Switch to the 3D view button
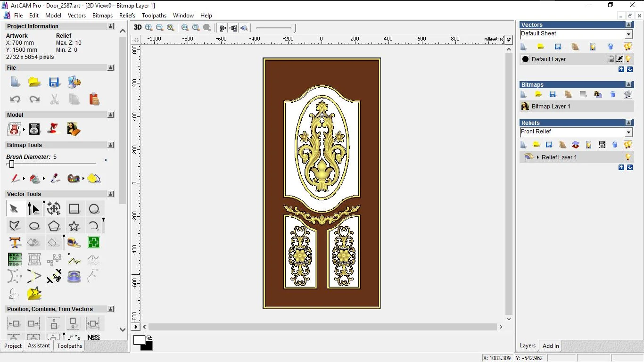 pos(137,28)
